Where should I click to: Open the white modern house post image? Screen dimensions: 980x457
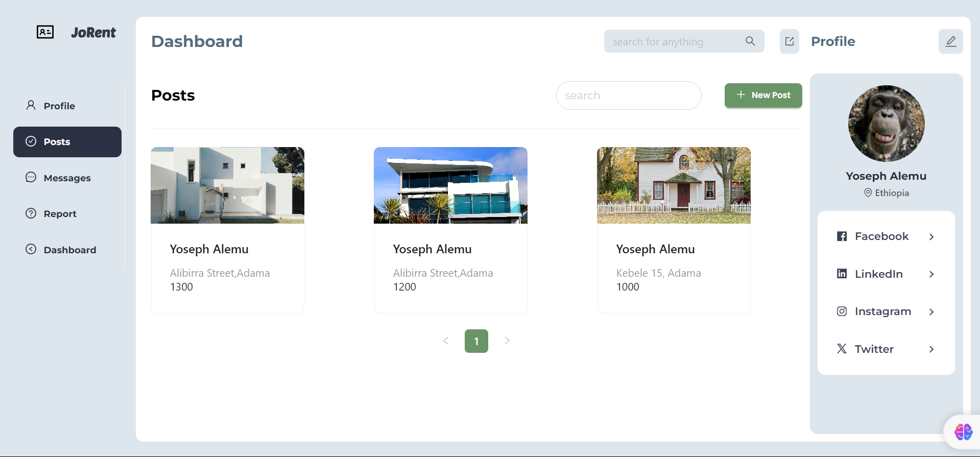coord(228,185)
